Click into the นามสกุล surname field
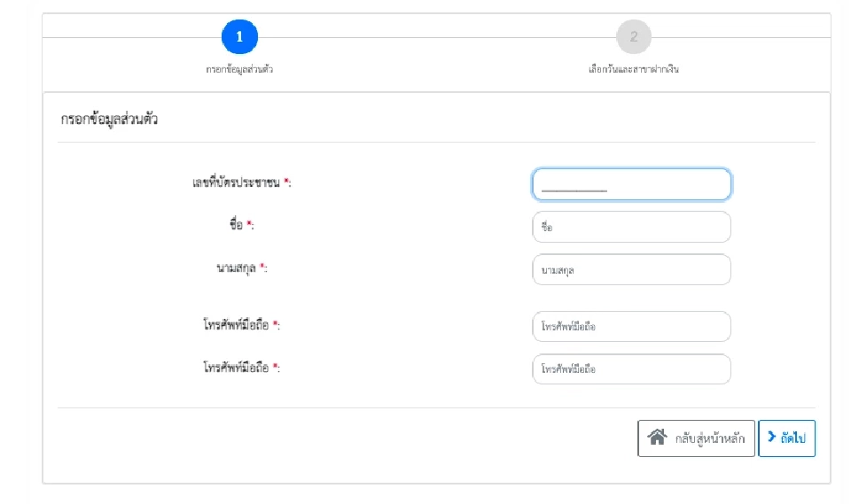The height and width of the screenshot is (504, 851). point(631,270)
